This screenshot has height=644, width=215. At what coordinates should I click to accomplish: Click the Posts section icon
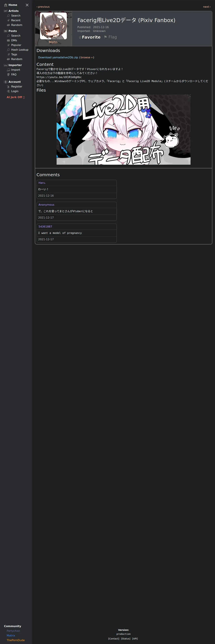pyautogui.click(x=6, y=31)
